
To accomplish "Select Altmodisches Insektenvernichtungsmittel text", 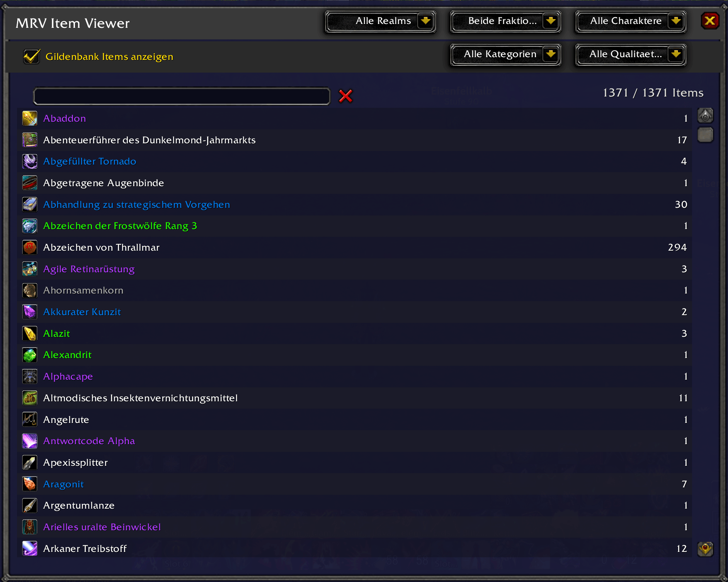I will [141, 398].
